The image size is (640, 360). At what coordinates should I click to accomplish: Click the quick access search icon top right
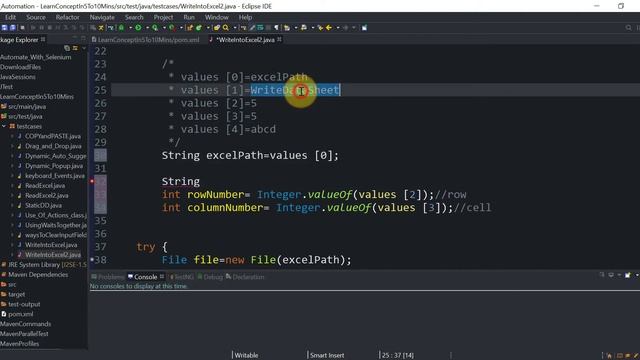pyautogui.click(x=629, y=28)
